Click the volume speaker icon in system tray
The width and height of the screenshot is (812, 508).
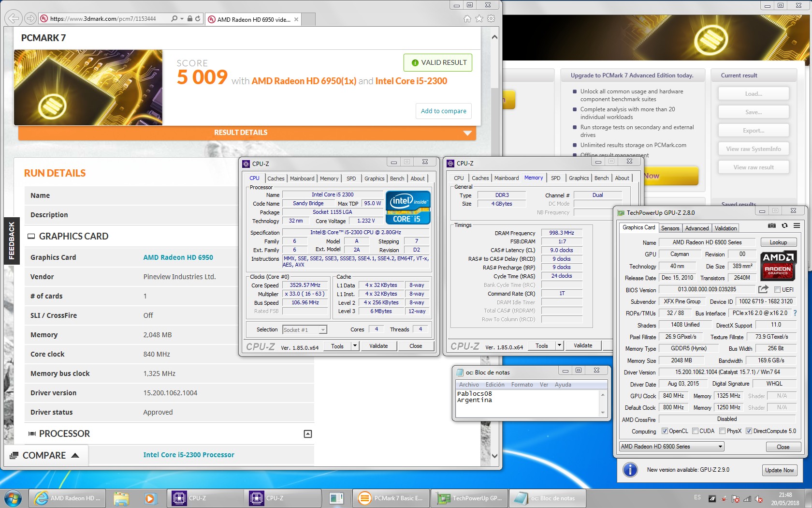[759, 499]
